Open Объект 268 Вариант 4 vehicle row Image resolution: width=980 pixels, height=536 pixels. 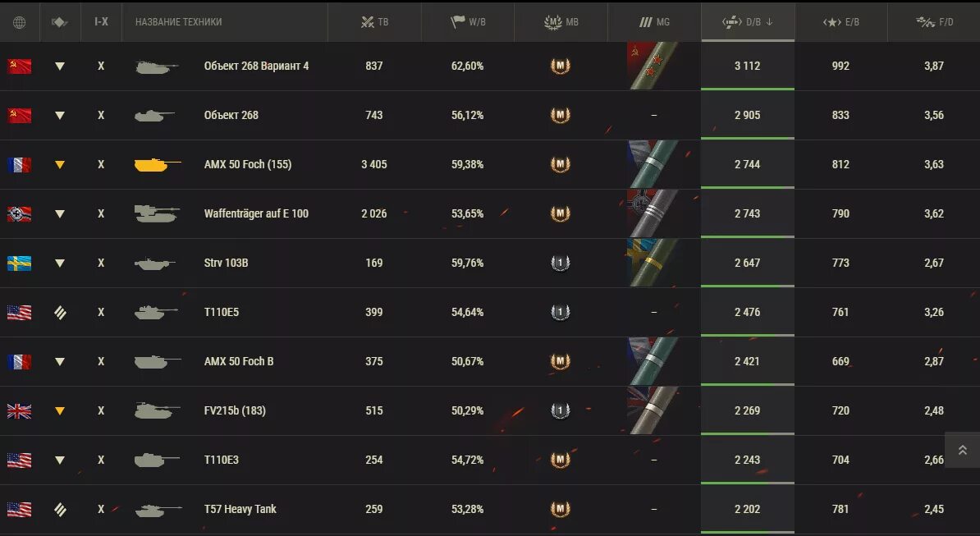[490, 66]
